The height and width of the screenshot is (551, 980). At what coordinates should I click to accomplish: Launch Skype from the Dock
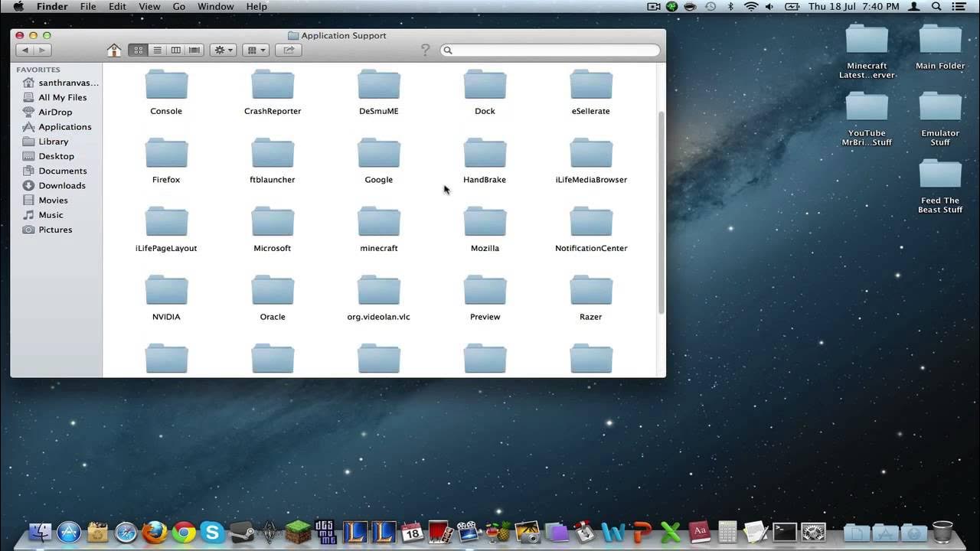[x=212, y=532]
